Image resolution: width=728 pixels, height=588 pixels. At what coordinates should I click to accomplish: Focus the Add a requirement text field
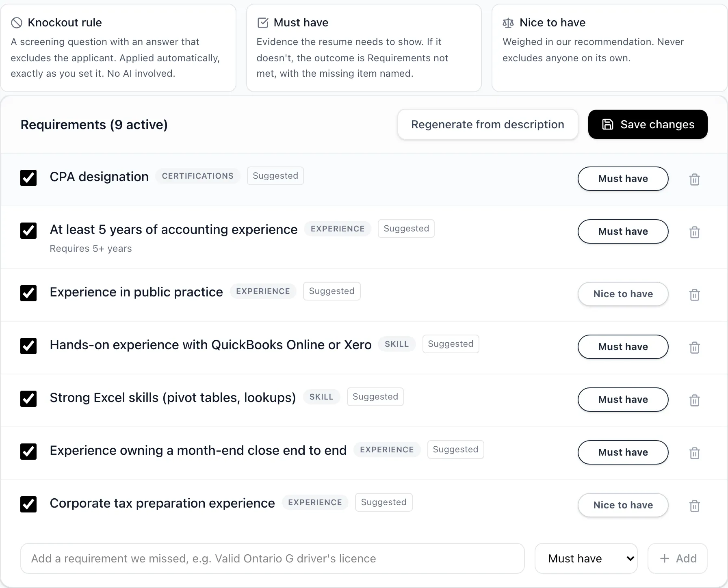pyautogui.click(x=272, y=558)
